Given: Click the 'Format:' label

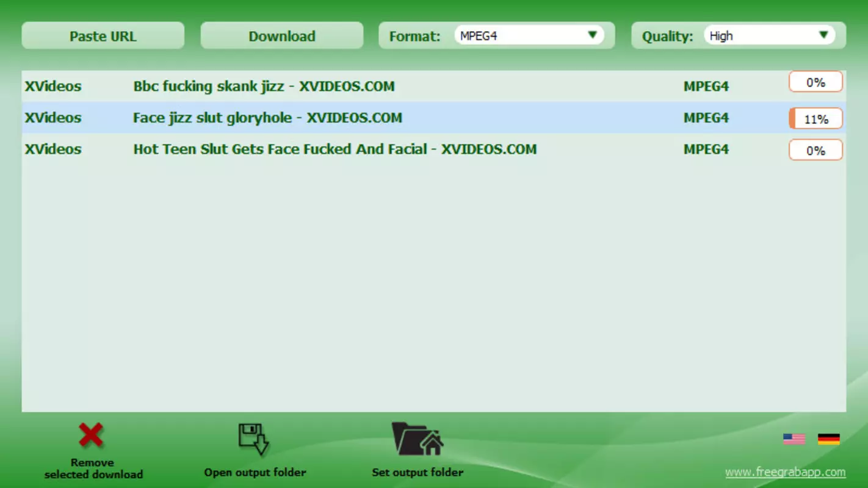Looking at the screenshot, I should click(x=414, y=36).
